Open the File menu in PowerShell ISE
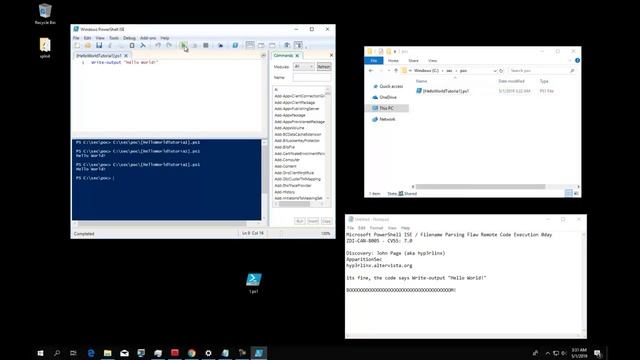 [x=76, y=38]
